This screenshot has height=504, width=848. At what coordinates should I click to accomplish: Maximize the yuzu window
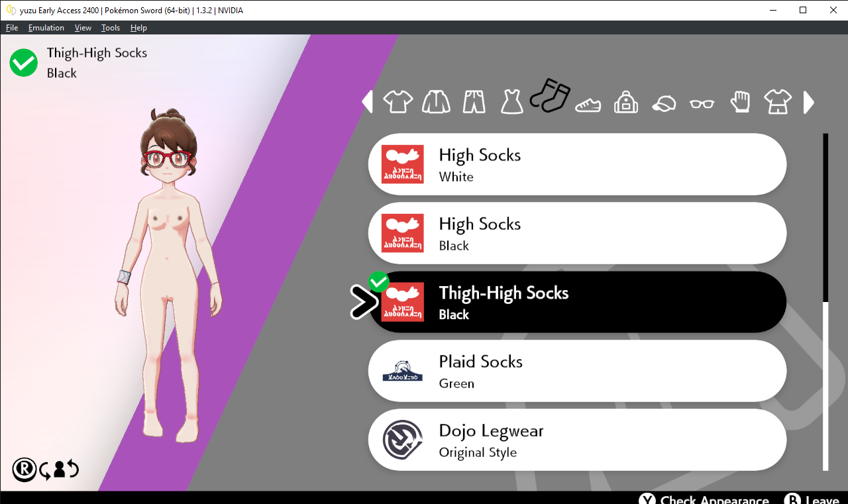coord(803,10)
